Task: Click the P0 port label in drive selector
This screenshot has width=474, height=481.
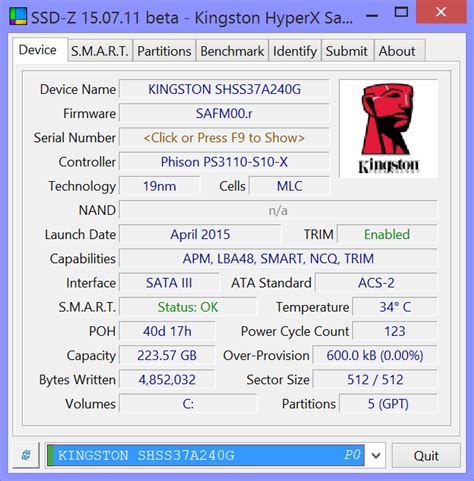Action: (352, 455)
